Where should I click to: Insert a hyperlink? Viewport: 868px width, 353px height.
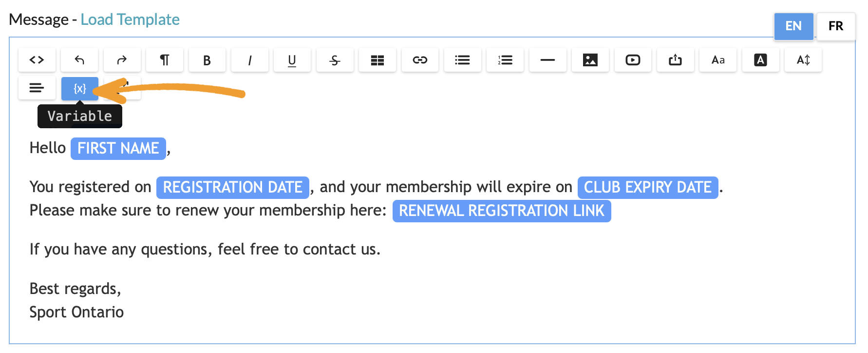420,60
